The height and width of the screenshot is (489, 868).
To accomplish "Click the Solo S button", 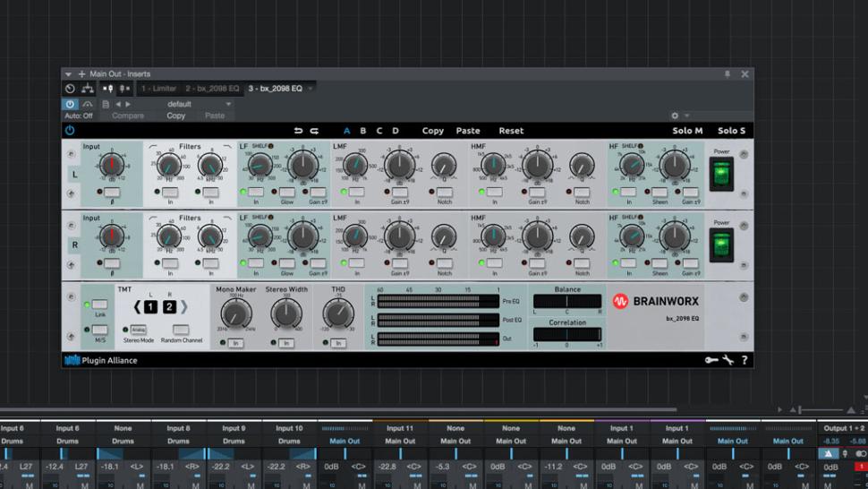I will tap(731, 131).
